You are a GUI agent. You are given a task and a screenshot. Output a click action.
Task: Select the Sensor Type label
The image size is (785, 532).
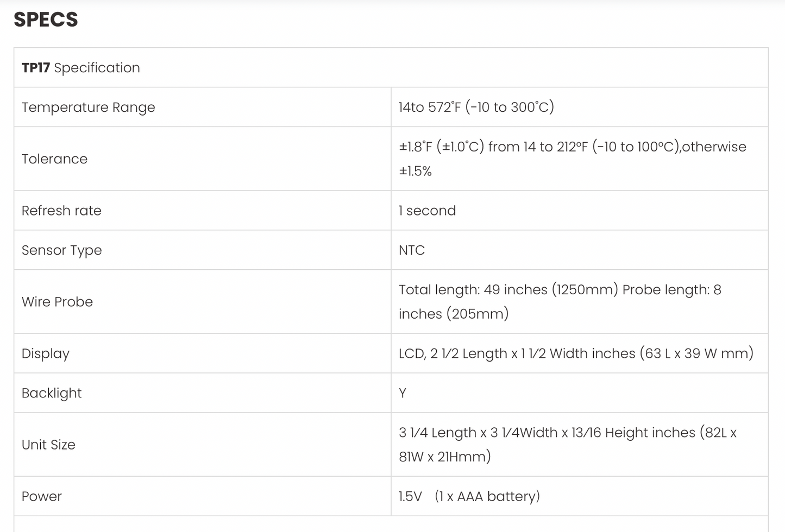point(61,250)
